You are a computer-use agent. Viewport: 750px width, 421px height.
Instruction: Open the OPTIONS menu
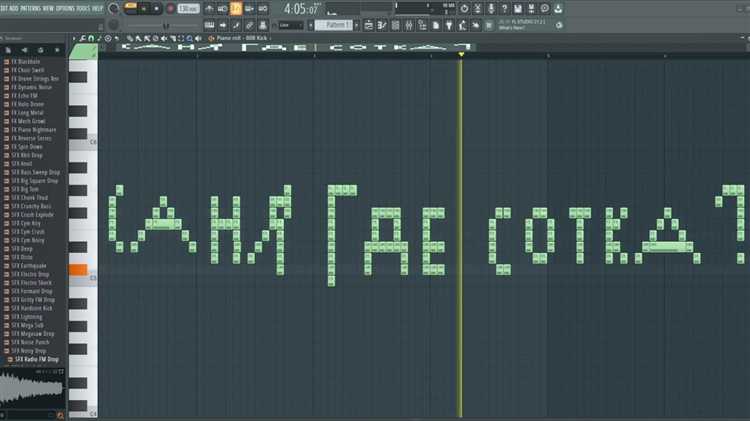[x=64, y=8]
